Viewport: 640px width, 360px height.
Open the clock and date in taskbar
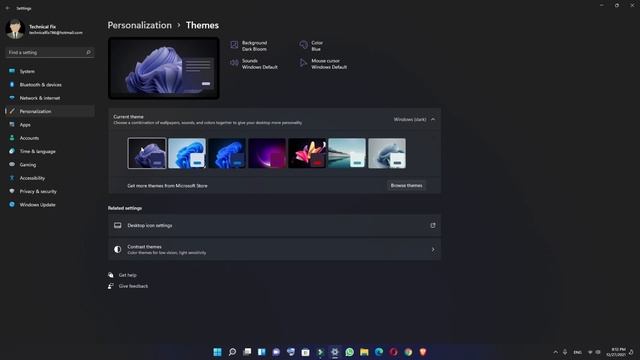616,352
